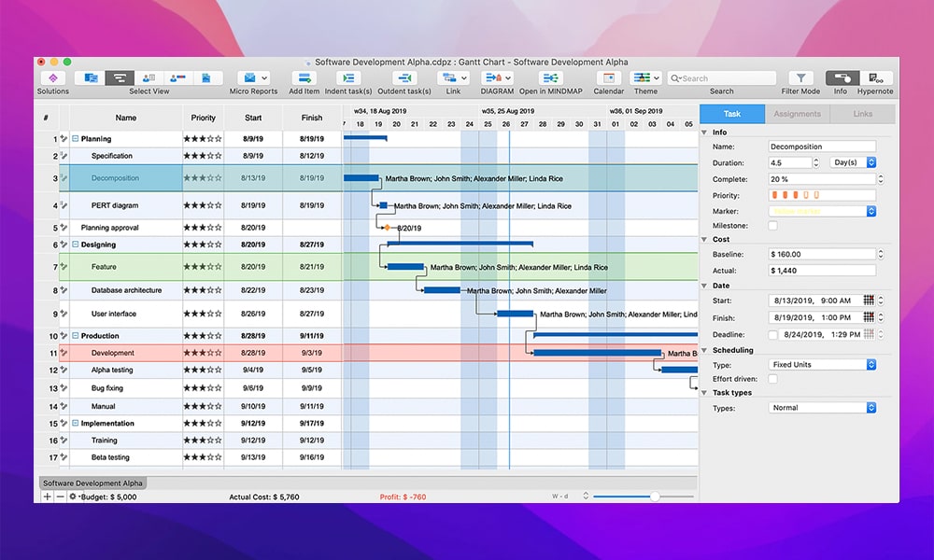Indent the selected task
The width and height of the screenshot is (934, 560).
[348, 78]
